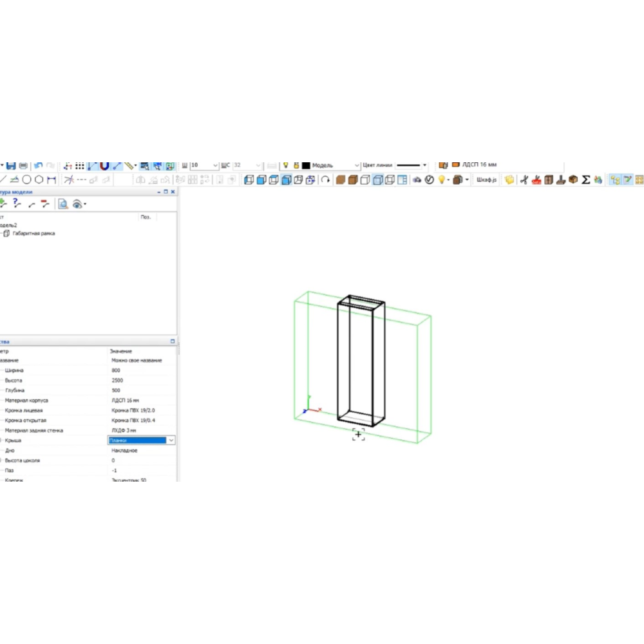
Task: Click the magnet snap icon
Action: [x=105, y=166]
